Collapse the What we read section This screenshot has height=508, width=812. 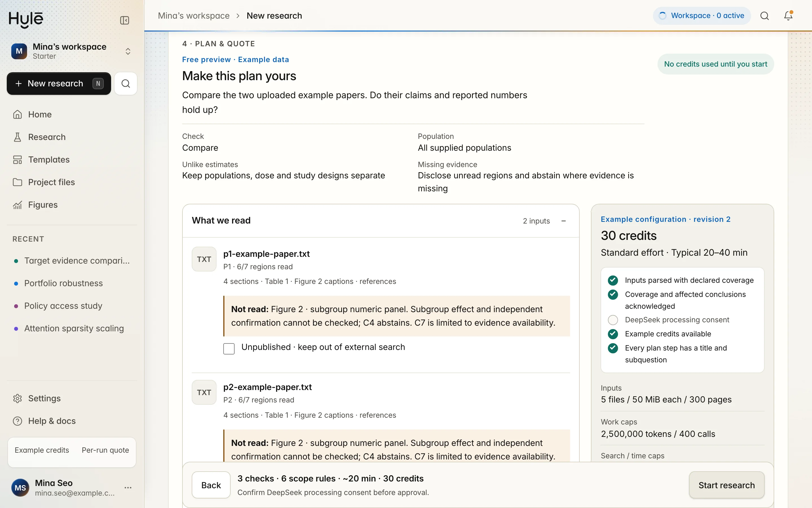tap(564, 221)
